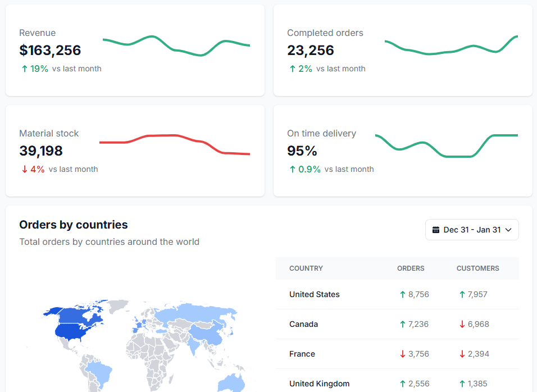Image resolution: width=537 pixels, height=392 pixels.
Task: Click the Revenue sparkline chart
Action: (x=176, y=46)
